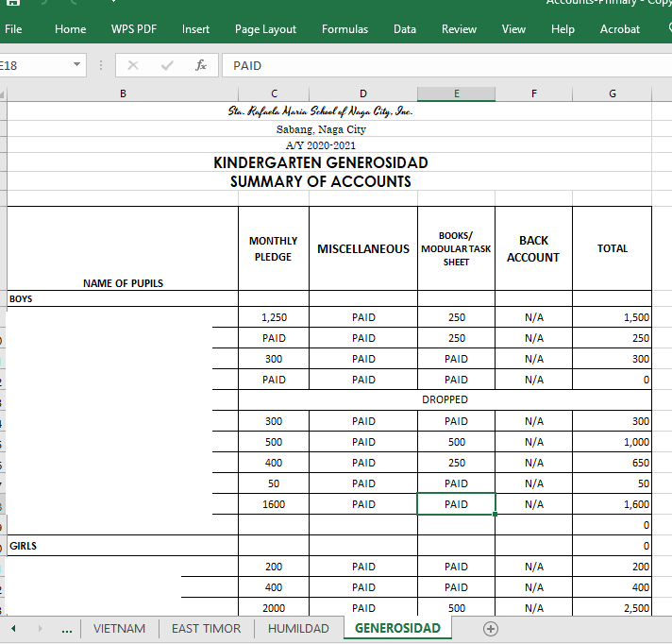Switch to the VIETNAM sheet tab
The image size is (672, 644).
click(119, 629)
